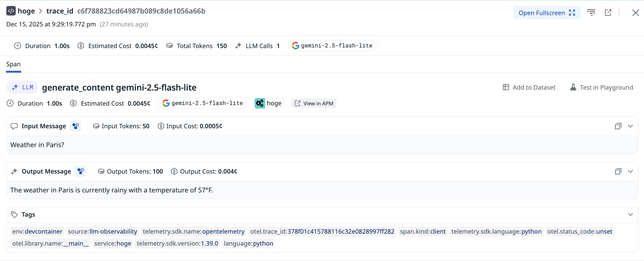Close the trace detail panel
The image size is (644, 261).
coord(635,13)
